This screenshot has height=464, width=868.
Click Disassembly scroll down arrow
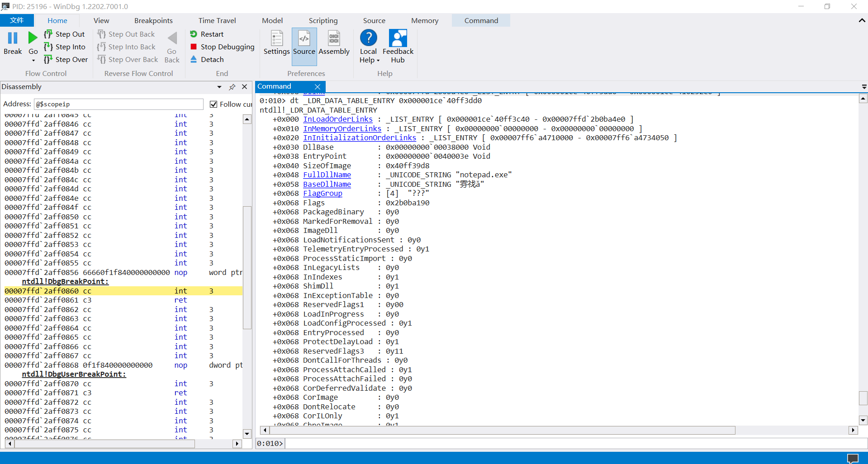(247, 434)
